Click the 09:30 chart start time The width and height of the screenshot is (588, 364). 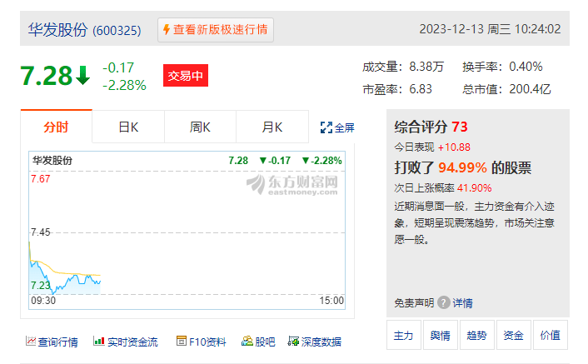43,301
